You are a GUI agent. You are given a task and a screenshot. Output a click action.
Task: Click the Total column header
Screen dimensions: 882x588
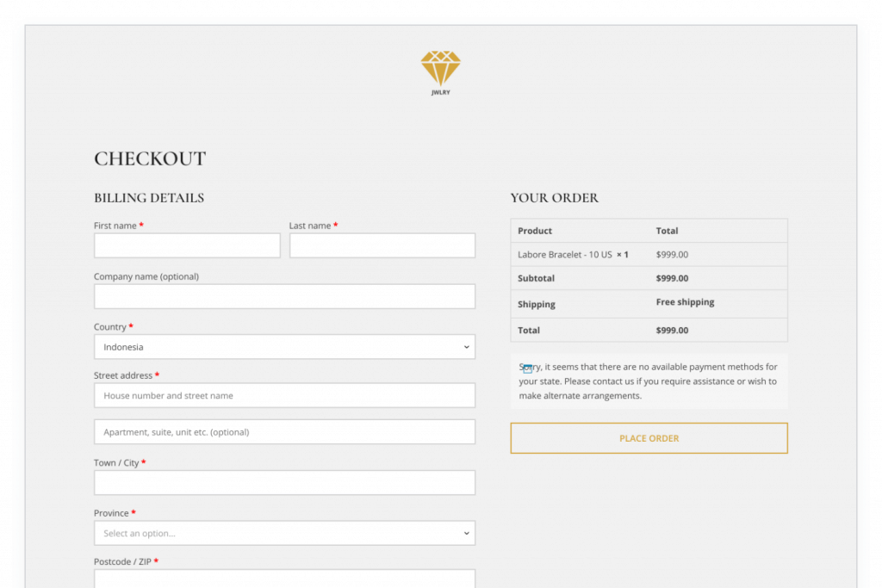tap(668, 231)
